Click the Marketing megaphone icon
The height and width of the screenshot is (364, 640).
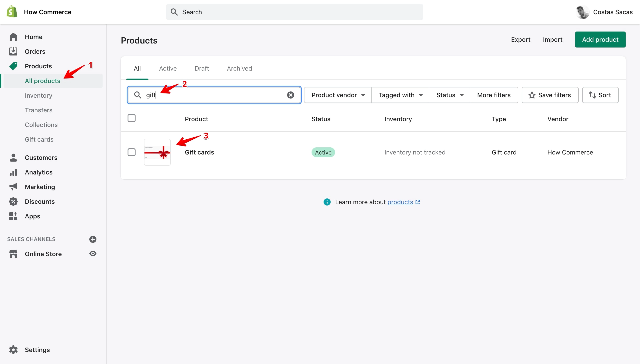click(13, 187)
